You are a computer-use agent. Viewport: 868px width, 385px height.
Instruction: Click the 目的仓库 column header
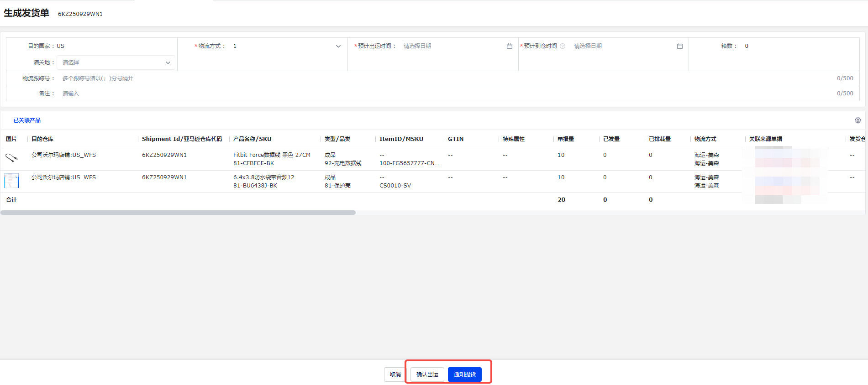pyautogui.click(x=42, y=139)
